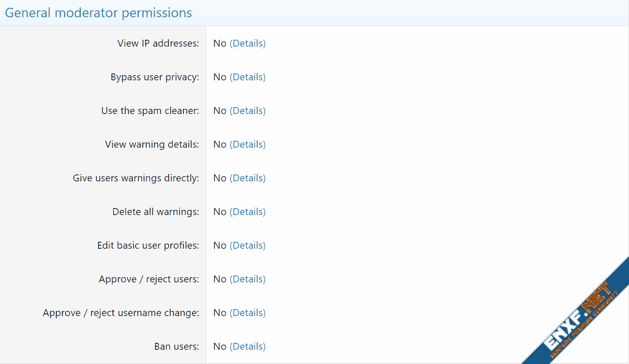Click the No value for Approve / reject users
The height and width of the screenshot is (364, 629).
[x=220, y=279]
